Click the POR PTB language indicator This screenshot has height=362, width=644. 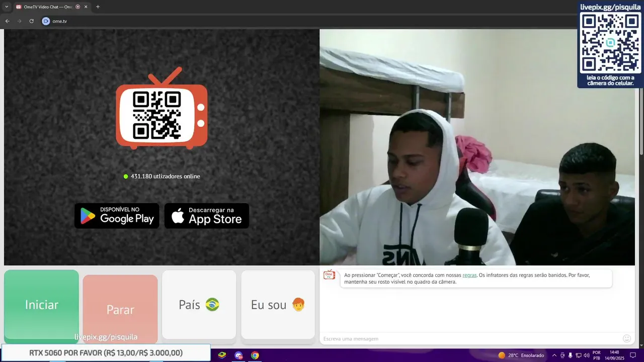click(x=596, y=355)
